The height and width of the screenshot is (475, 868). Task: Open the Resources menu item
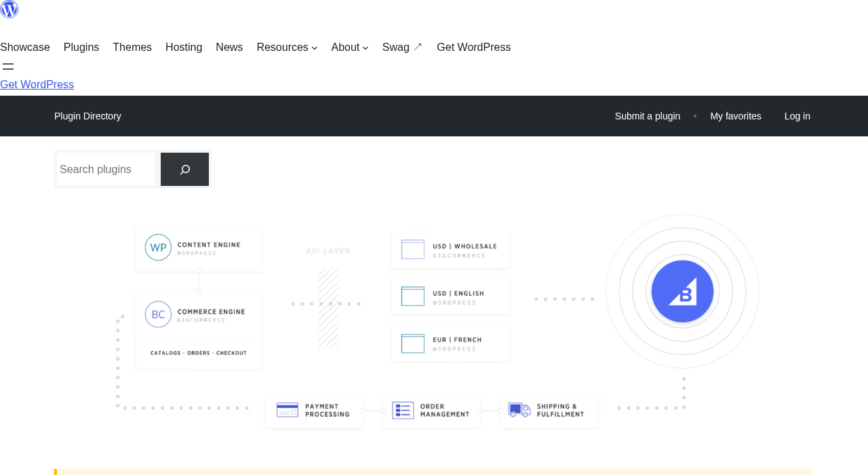(x=282, y=47)
